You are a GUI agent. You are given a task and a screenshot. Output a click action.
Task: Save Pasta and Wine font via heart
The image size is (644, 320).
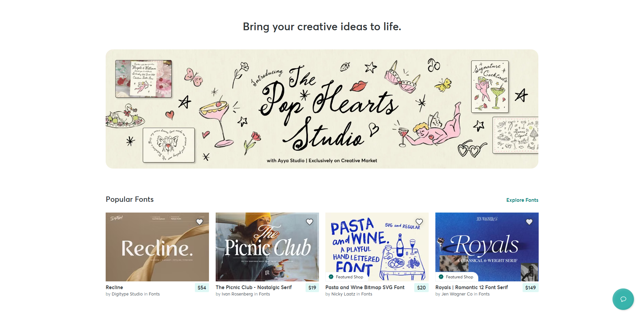419,222
